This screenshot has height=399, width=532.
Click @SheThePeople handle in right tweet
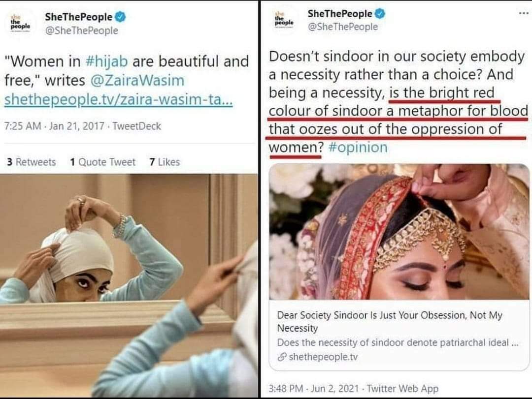[x=343, y=27]
